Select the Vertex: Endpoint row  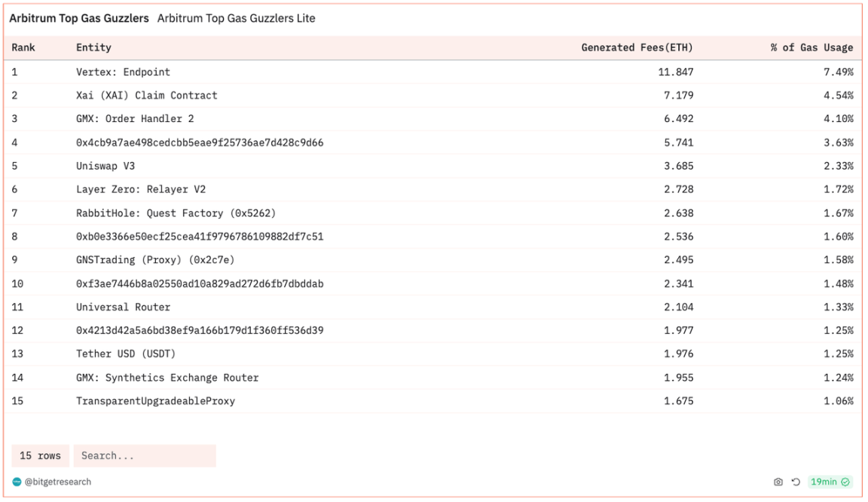[123, 72]
